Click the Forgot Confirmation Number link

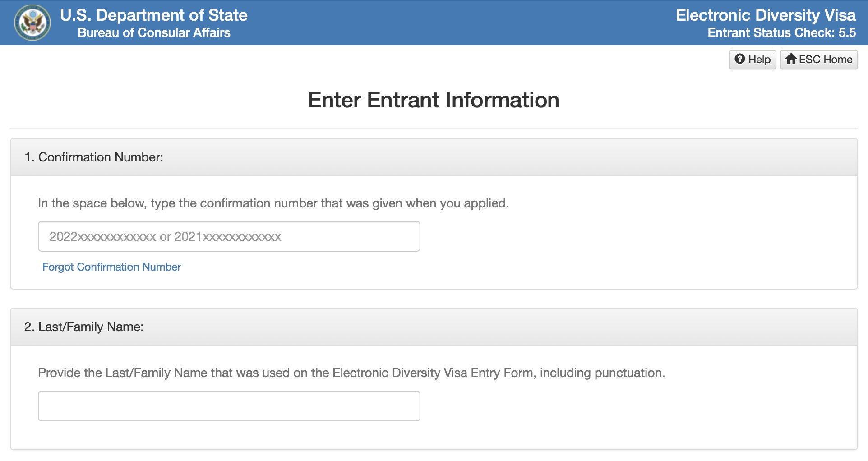pyautogui.click(x=111, y=267)
